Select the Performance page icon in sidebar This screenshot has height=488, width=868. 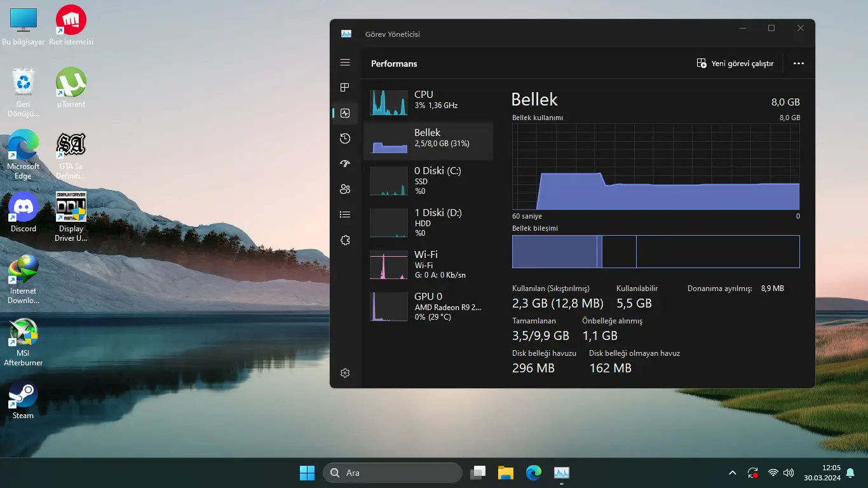coord(345,113)
